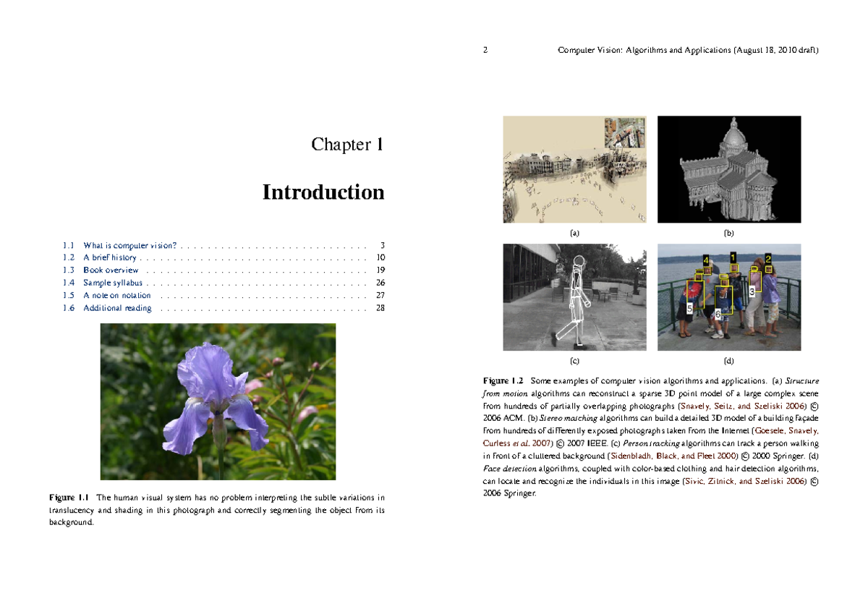Click the 3D building facade model image (b)
The width and height of the screenshot is (868, 614).
[728, 169]
